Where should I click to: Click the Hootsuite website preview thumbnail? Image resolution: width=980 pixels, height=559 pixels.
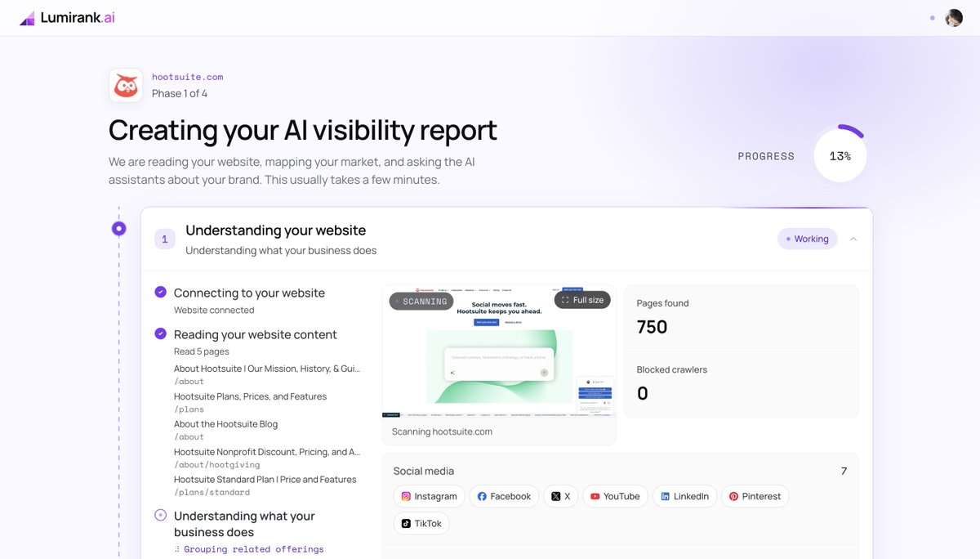tap(499, 351)
